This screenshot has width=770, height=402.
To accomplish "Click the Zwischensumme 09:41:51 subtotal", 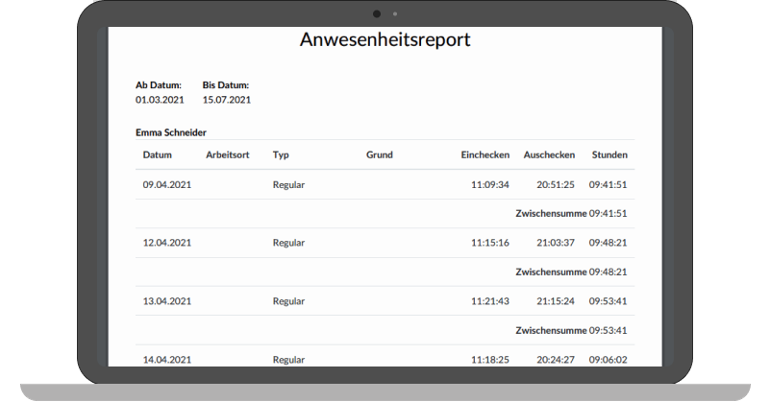I will 571,214.
